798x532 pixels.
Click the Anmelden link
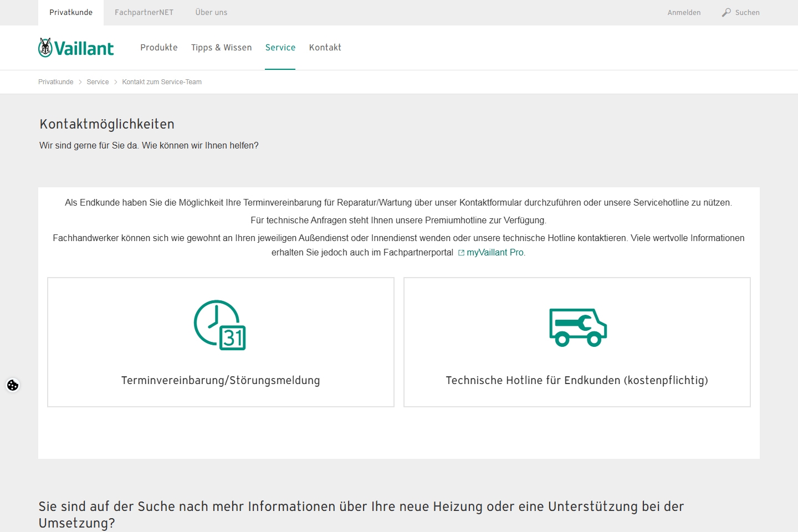(684, 12)
